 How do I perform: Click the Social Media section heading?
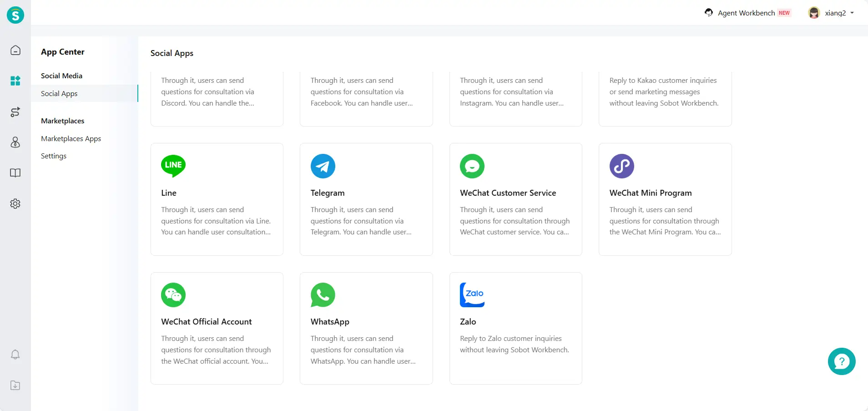click(x=61, y=76)
